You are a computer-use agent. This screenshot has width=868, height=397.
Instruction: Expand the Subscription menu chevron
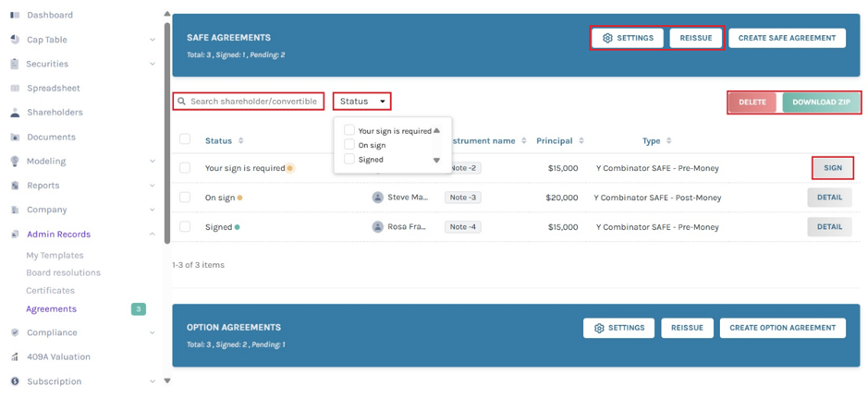153,381
